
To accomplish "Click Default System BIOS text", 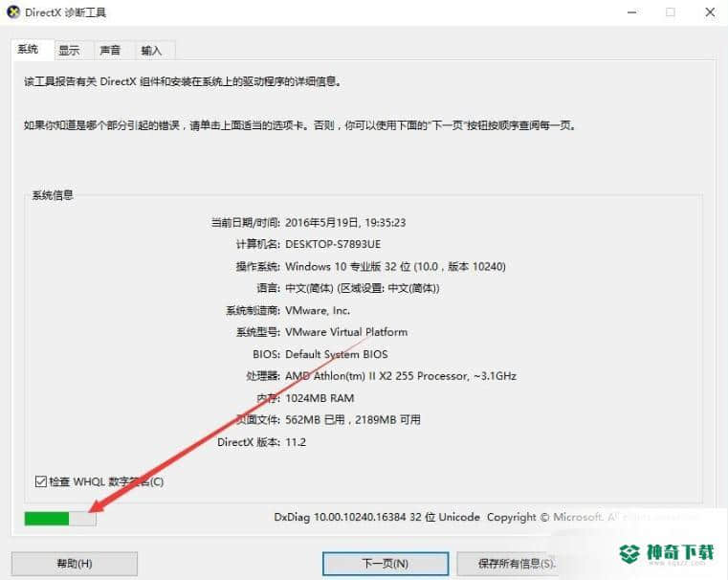I will pyautogui.click(x=337, y=354).
